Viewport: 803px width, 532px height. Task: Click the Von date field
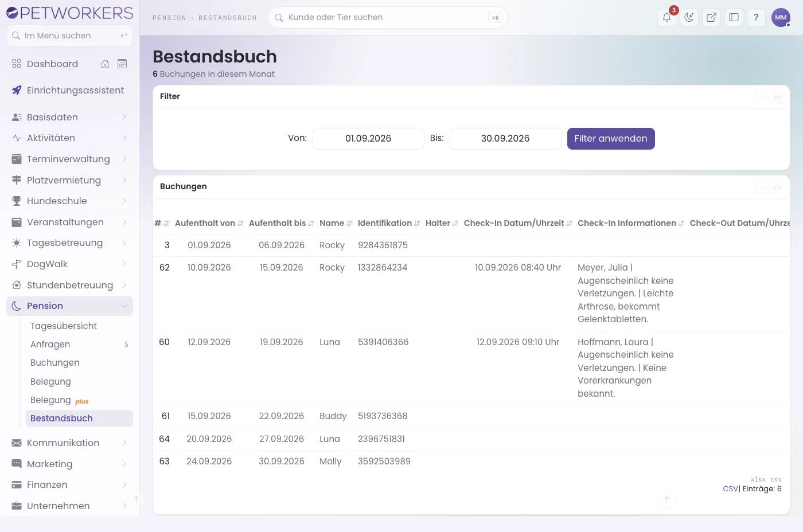pyautogui.click(x=368, y=139)
